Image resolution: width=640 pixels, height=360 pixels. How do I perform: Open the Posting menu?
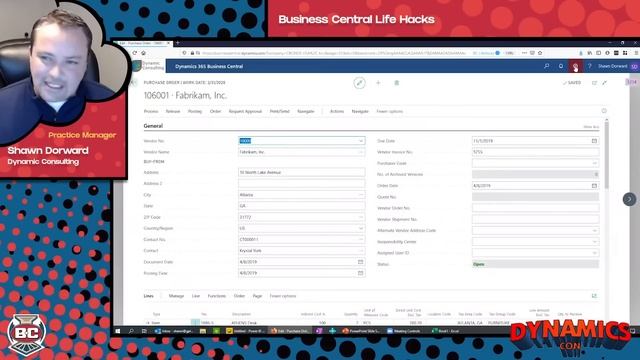[195, 111]
